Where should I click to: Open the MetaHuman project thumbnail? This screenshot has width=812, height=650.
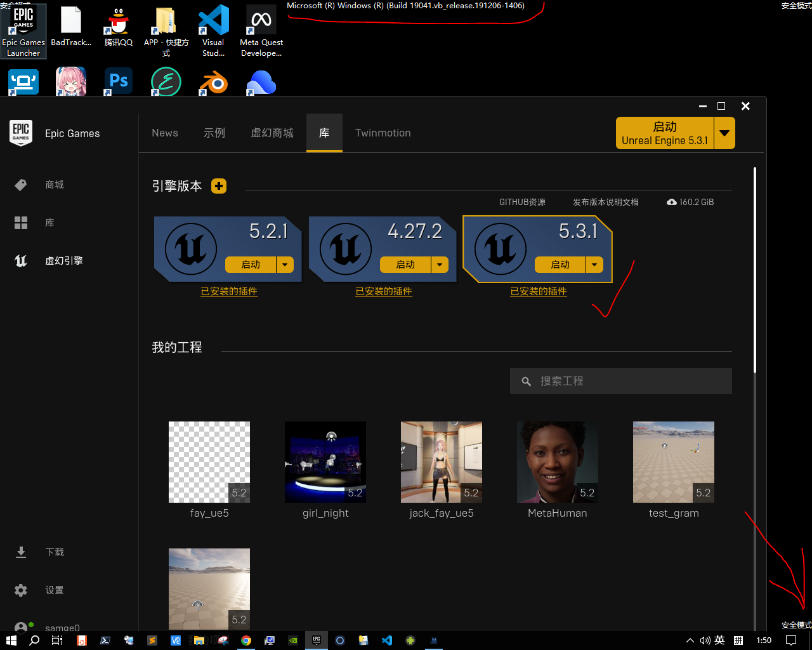click(558, 462)
